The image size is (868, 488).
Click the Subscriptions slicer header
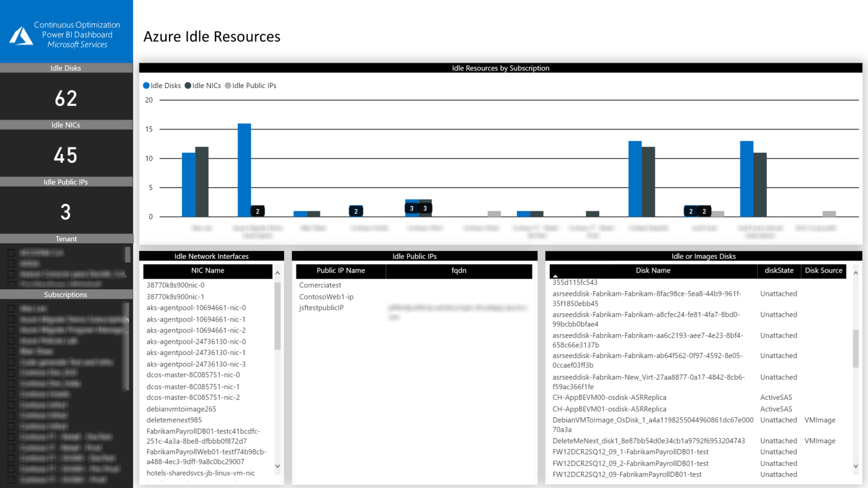[66, 295]
